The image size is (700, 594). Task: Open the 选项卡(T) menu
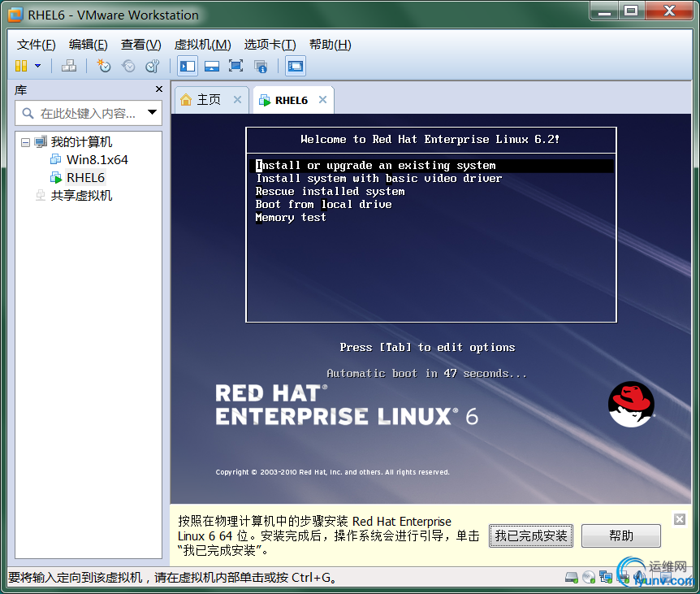pyautogui.click(x=270, y=45)
